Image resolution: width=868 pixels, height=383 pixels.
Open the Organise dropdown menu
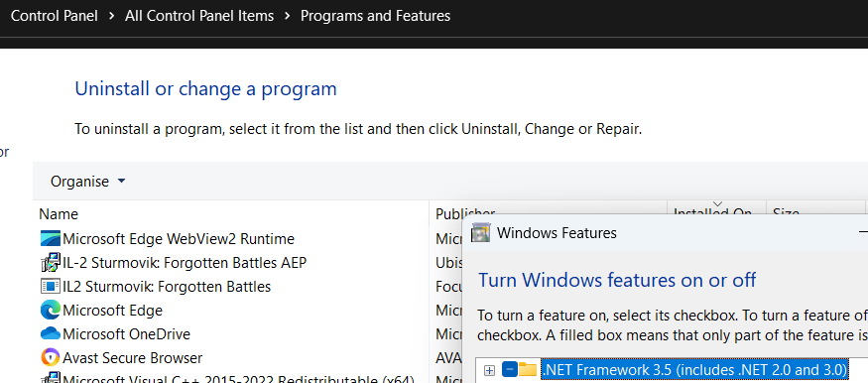[x=88, y=181]
